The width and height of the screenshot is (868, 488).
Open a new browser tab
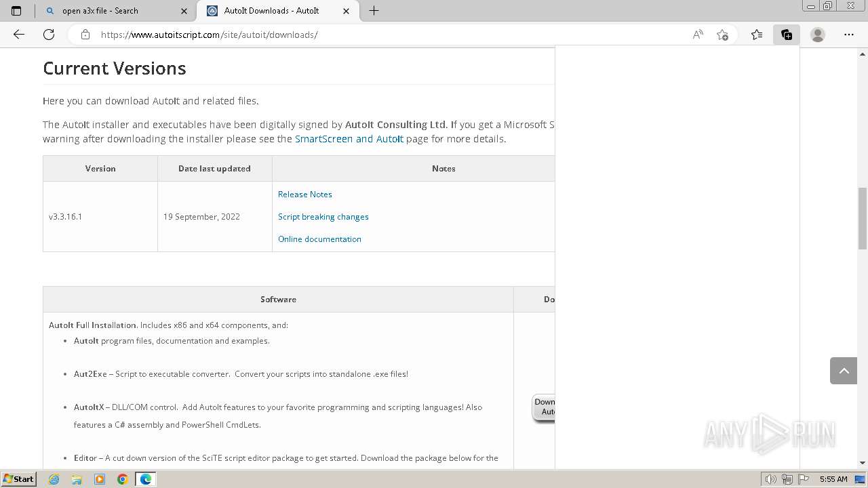click(x=374, y=11)
